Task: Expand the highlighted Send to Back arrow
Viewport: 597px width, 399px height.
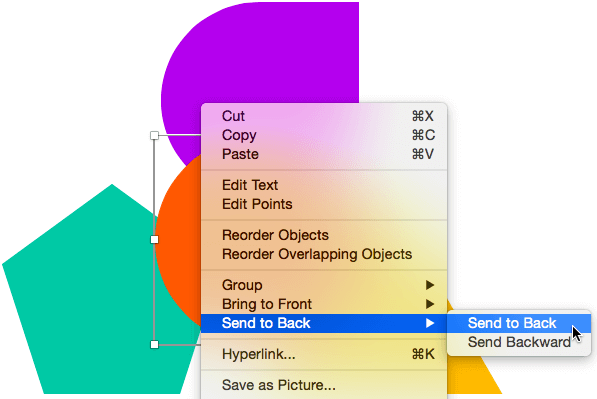Action: (430, 323)
